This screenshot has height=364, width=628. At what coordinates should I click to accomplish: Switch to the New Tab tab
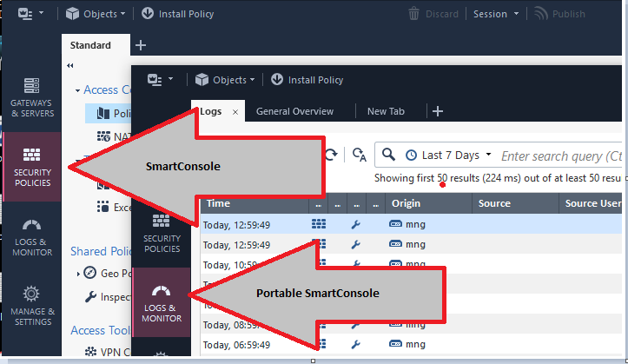386,111
